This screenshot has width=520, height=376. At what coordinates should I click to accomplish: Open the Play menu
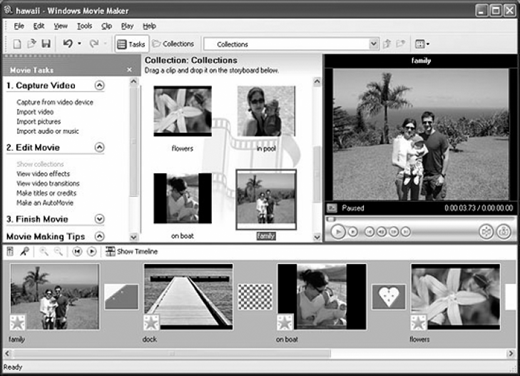point(127,26)
